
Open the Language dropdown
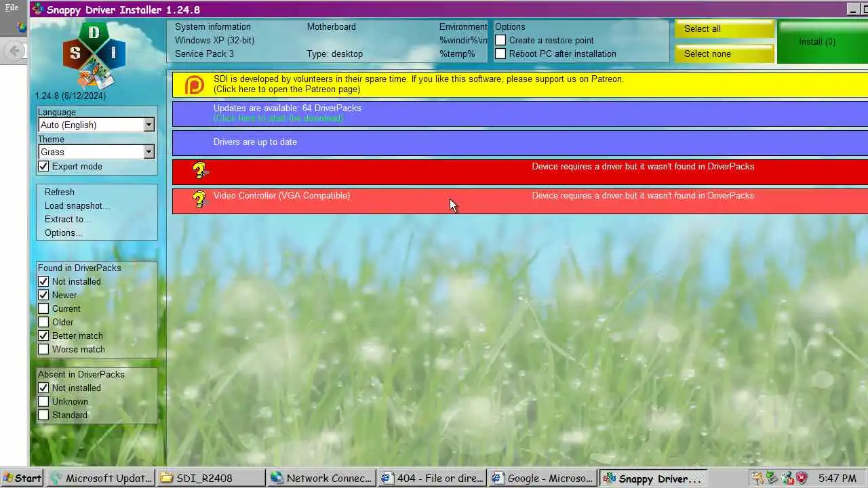tap(96, 125)
